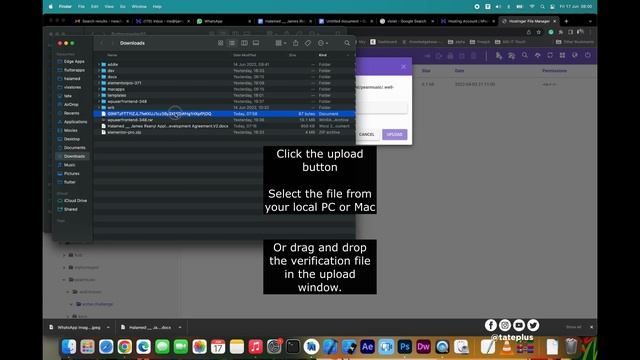Click the Finder tags icon
The width and height of the screenshot is (640, 360).
click(x=308, y=43)
